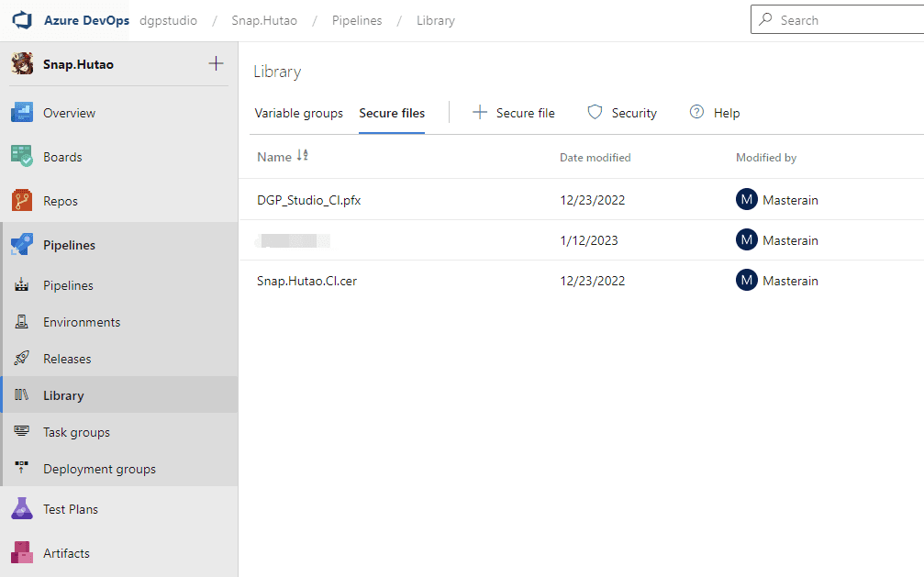924x577 pixels.
Task: Click Masterain name in Snap.Hutao.CI.cer row
Action: tap(790, 281)
